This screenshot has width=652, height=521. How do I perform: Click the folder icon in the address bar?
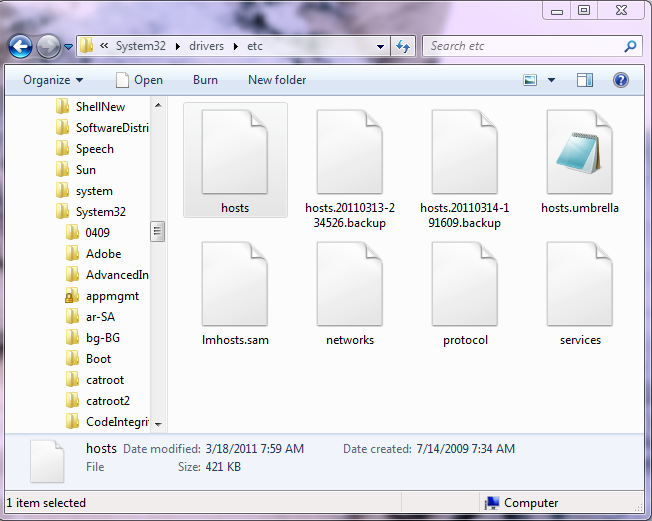(86, 46)
